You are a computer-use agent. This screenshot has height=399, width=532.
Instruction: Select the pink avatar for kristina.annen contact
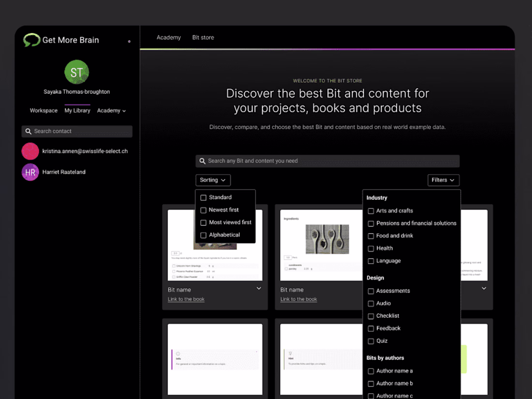tap(30, 151)
